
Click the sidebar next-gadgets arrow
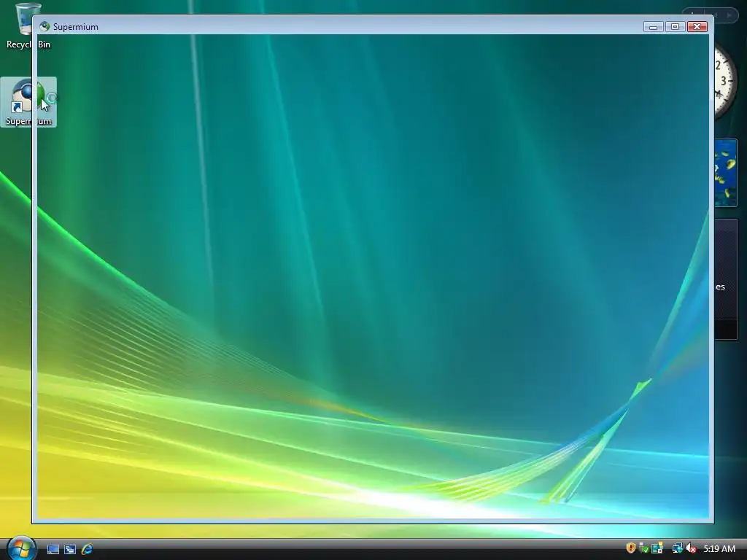point(729,15)
